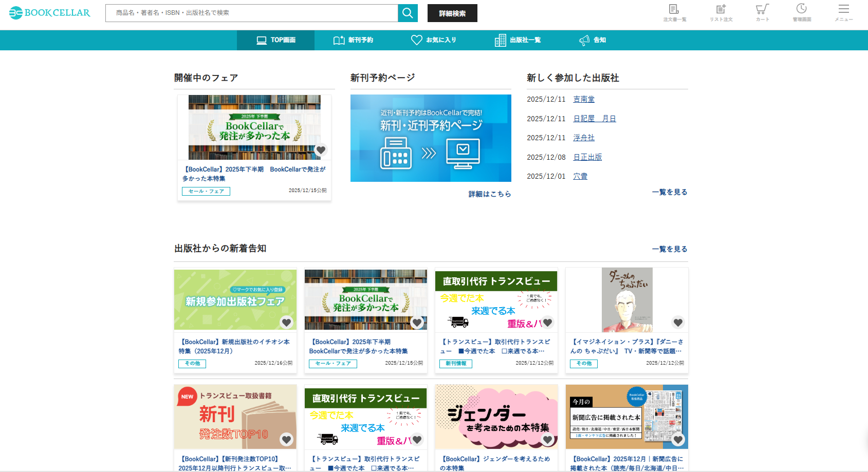Open the 新刊・近刊予約ページ banner image

431,138
